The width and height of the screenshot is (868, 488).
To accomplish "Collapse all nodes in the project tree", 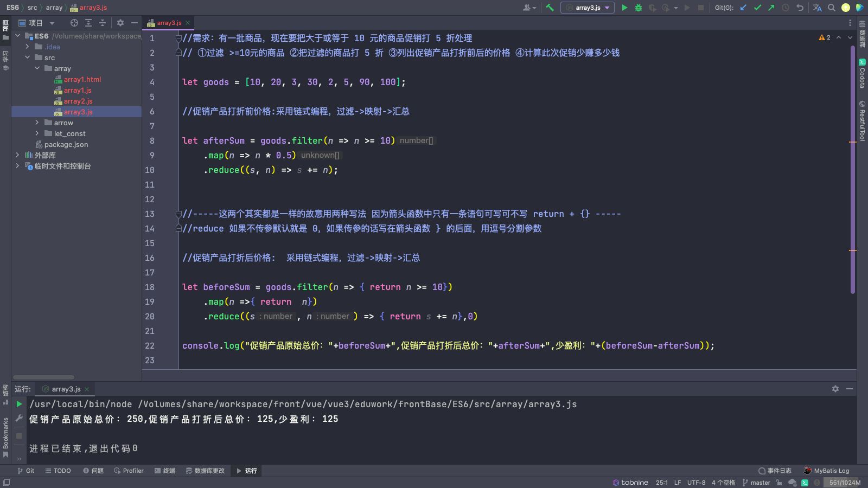I will tap(102, 23).
